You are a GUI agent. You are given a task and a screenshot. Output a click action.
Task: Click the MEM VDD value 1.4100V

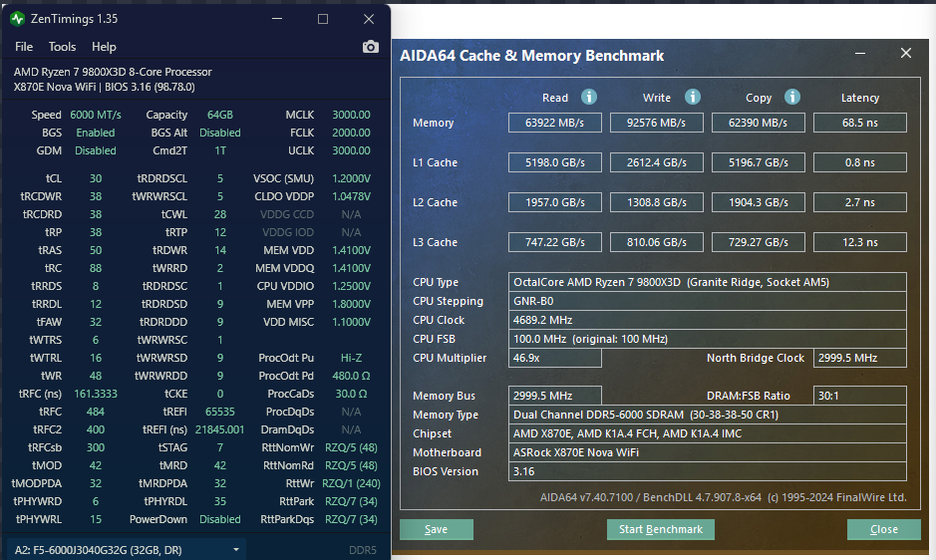point(351,250)
